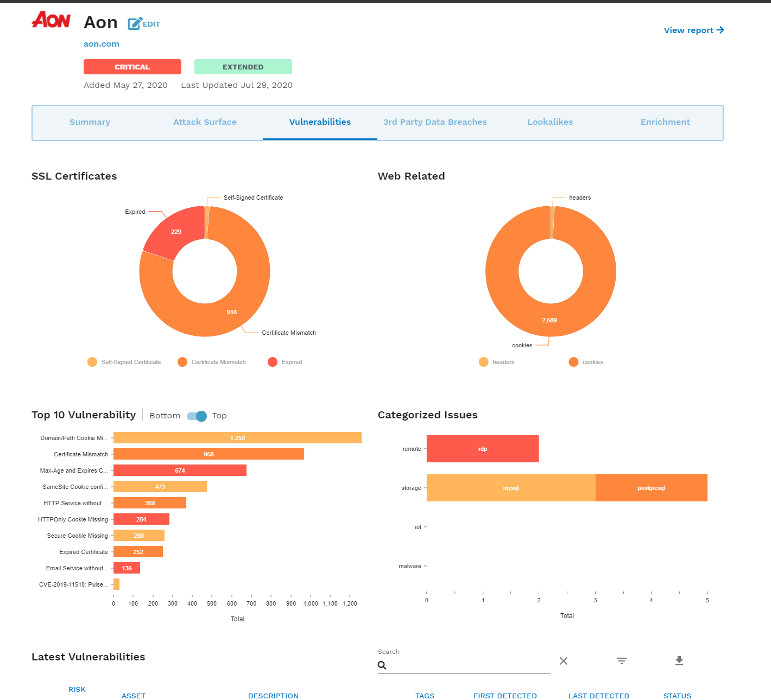Click the CRITICAL severity badge

coord(132,66)
